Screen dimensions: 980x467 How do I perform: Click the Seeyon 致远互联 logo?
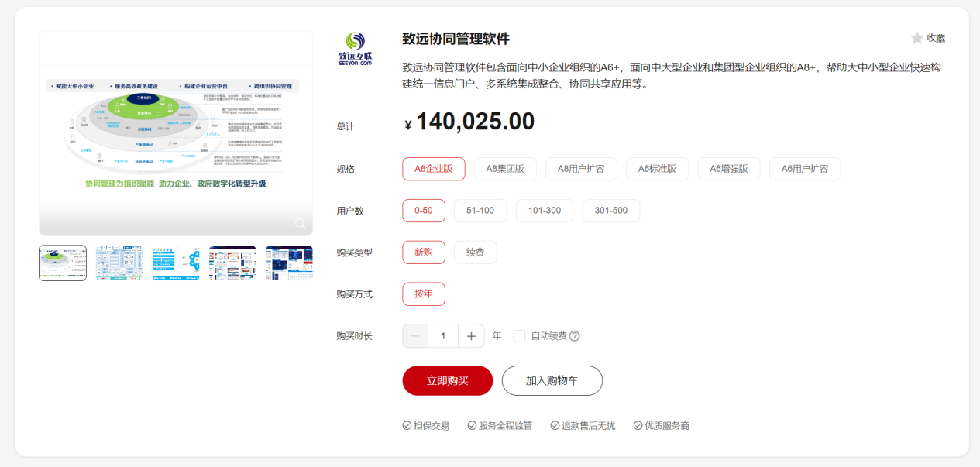click(356, 49)
